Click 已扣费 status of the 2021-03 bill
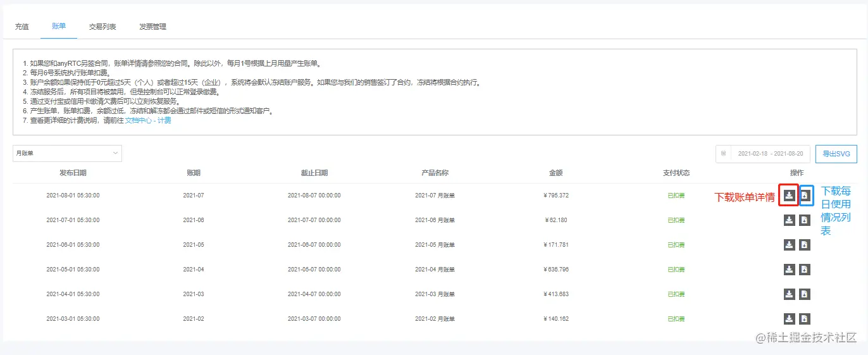Viewport: 868px width, 355px height. (x=676, y=294)
